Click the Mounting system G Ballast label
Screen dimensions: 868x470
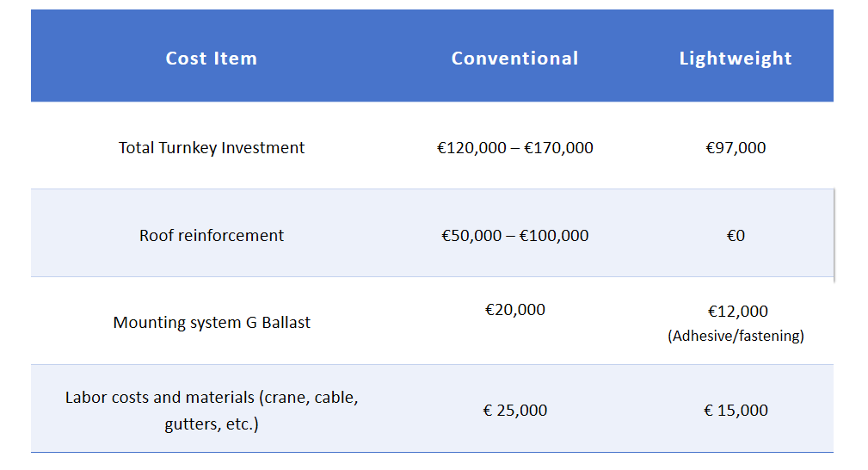tap(212, 322)
